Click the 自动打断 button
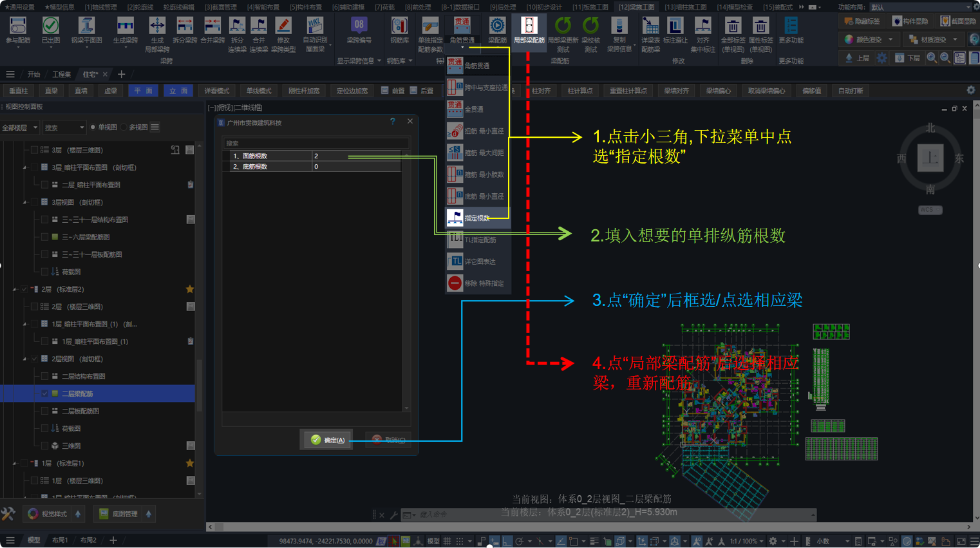Viewport: 980px width, 548px height. pyautogui.click(x=850, y=91)
